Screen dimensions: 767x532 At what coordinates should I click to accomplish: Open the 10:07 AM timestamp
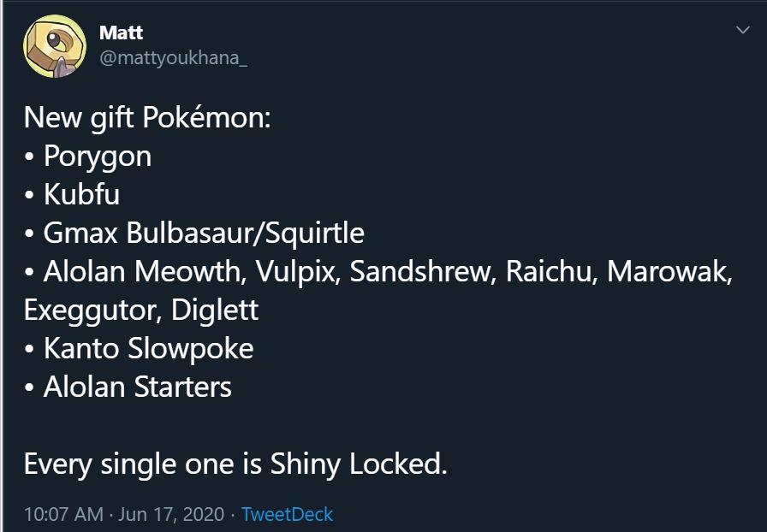(63, 514)
